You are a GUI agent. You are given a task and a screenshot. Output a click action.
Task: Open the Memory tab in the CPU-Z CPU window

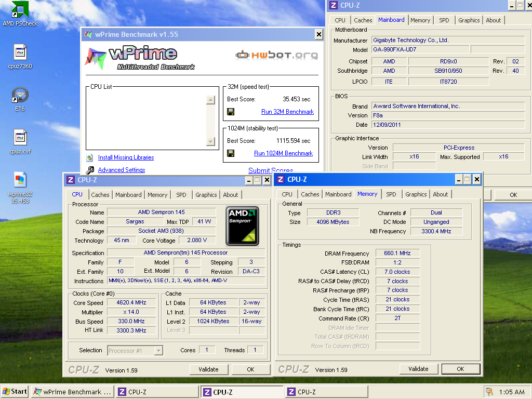157,195
